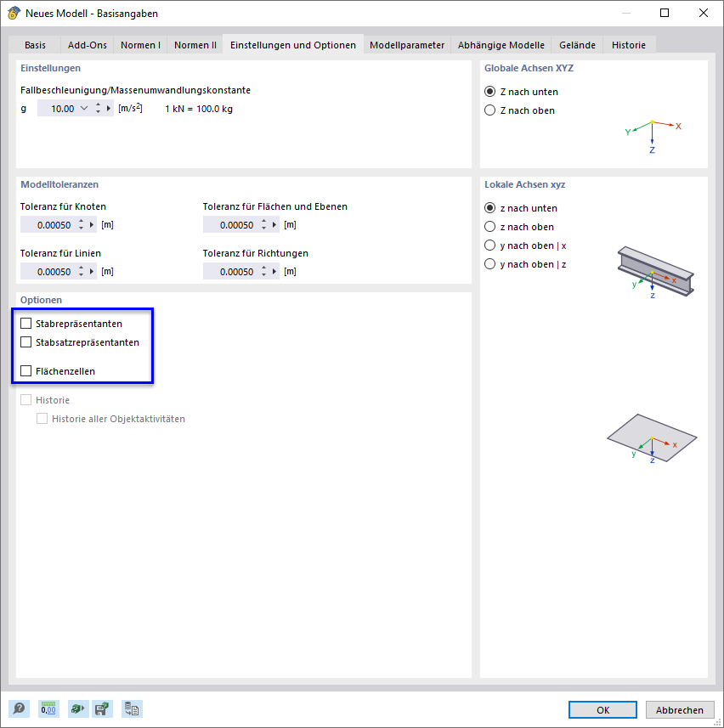Select local 'z nach oben' radio button
Screen dimensions: 724x728
tap(490, 227)
